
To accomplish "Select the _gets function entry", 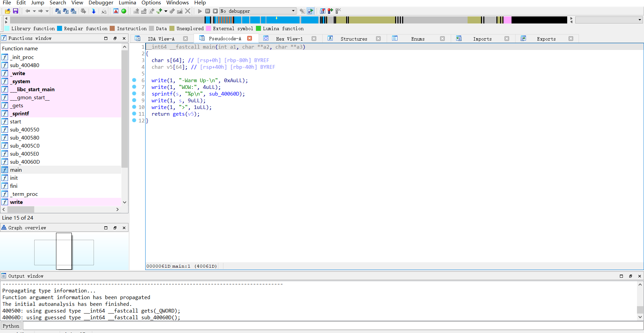I will tap(61, 105).
